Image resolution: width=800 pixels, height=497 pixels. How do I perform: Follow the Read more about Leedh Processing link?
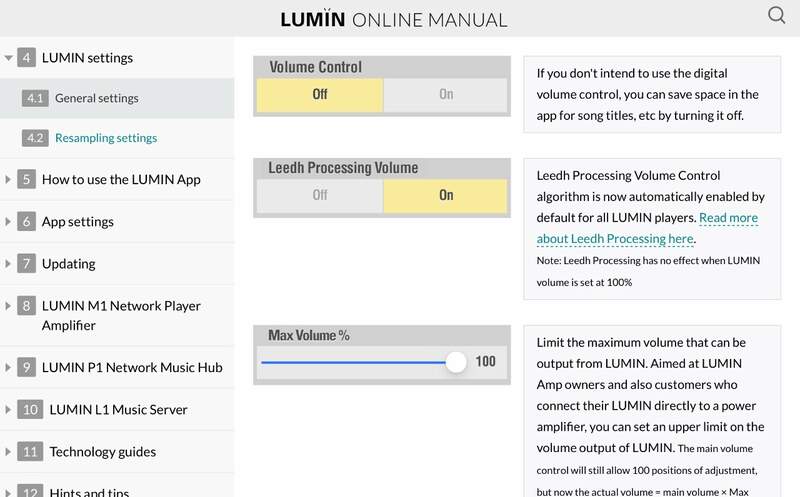[647, 228]
